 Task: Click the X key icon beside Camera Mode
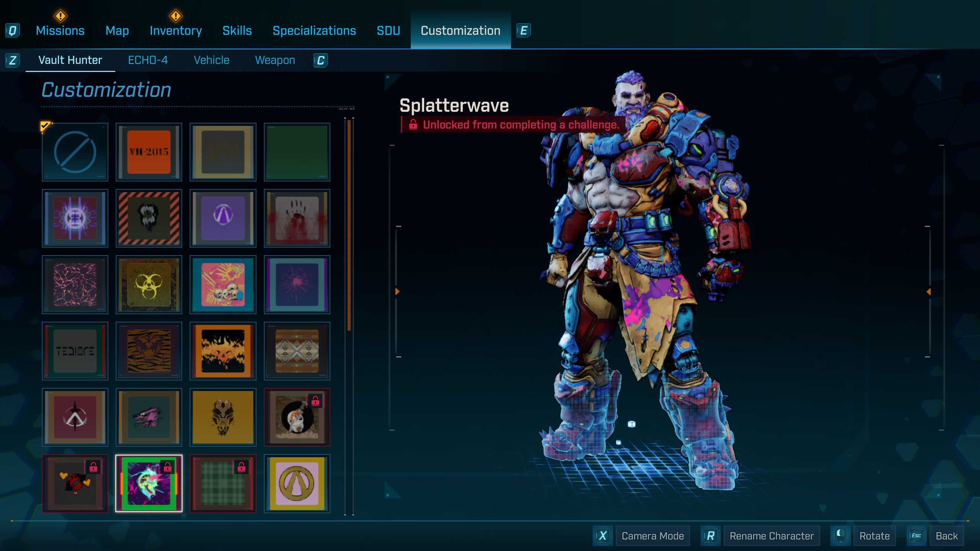[603, 536]
